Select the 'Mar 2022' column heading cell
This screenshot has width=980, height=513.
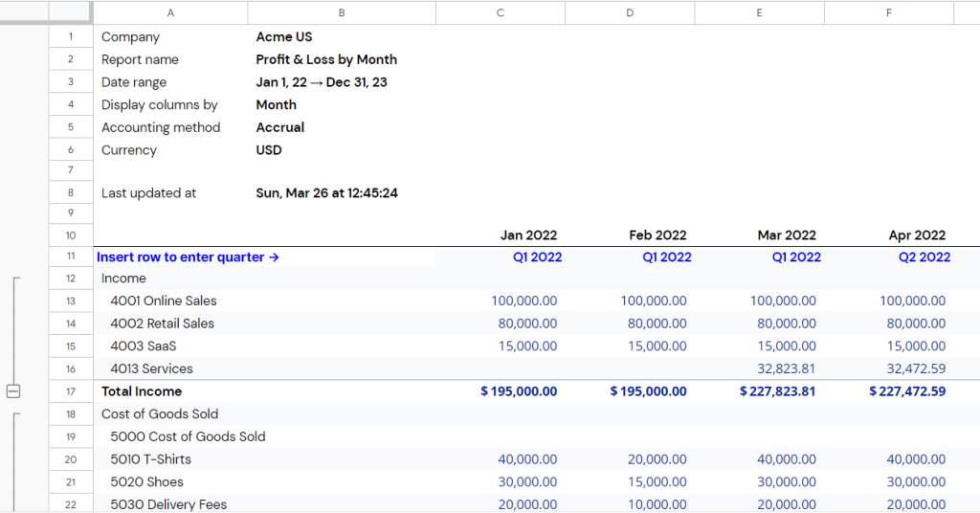[x=759, y=234]
